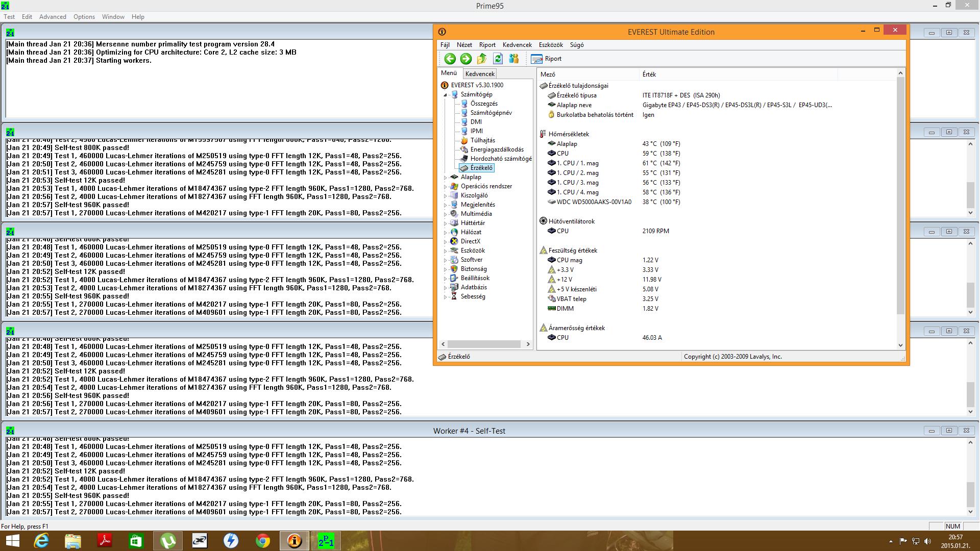Click the CPU fan 2109 RPM value

coord(655,231)
